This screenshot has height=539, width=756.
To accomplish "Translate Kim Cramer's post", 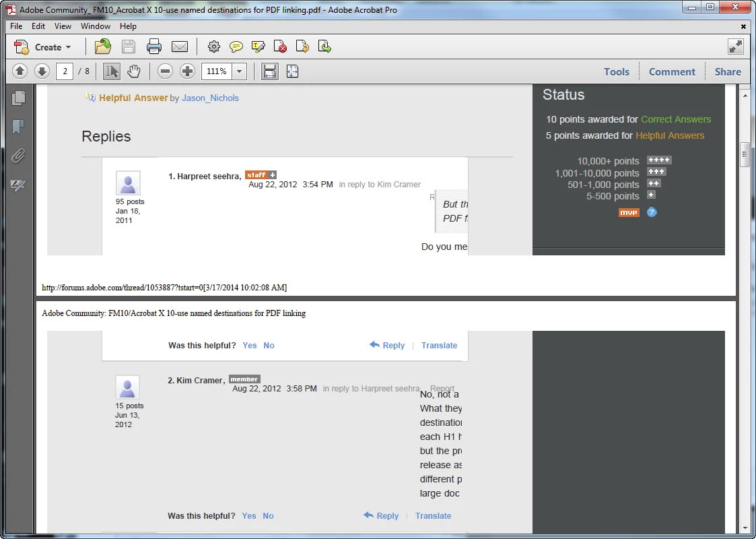I will 434,516.
